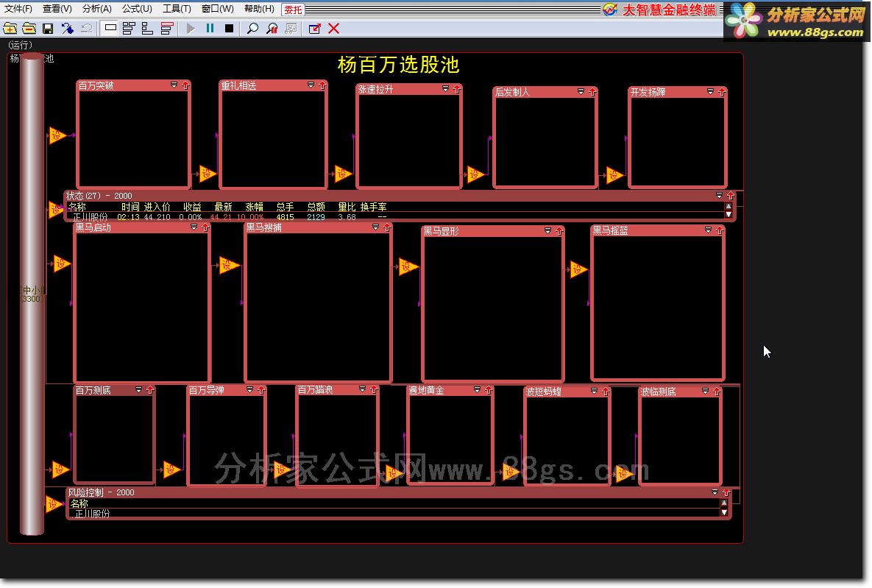Image resolution: width=872 pixels, height=588 pixels.
Task: Click red up-arrow on 重礼相送 box
Action: click(x=322, y=85)
